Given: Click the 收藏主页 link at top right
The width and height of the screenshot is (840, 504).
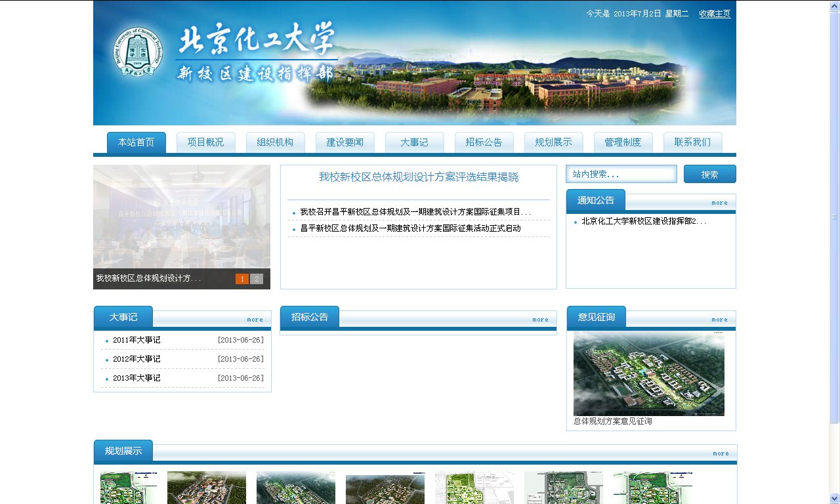Looking at the screenshot, I should point(715,14).
